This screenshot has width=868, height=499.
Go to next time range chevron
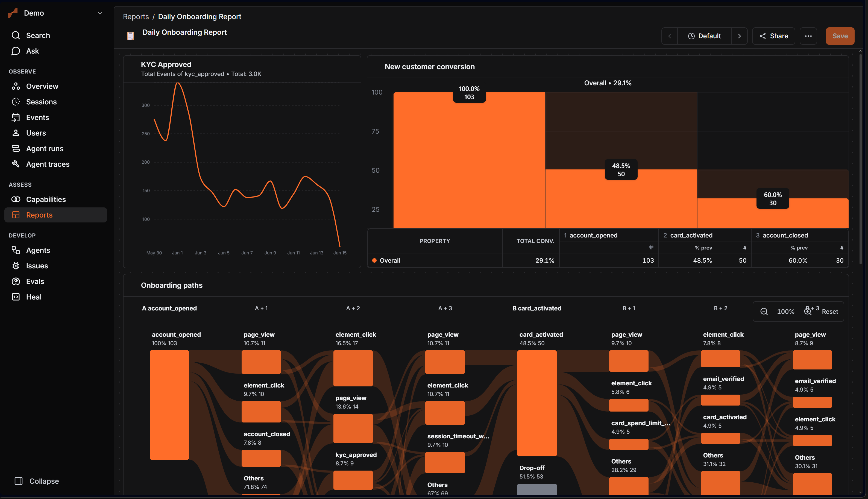(x=740, y=36)
